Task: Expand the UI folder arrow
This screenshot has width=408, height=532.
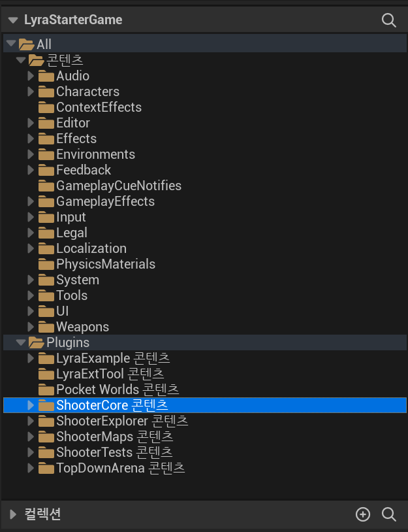Action: [31, 311]
